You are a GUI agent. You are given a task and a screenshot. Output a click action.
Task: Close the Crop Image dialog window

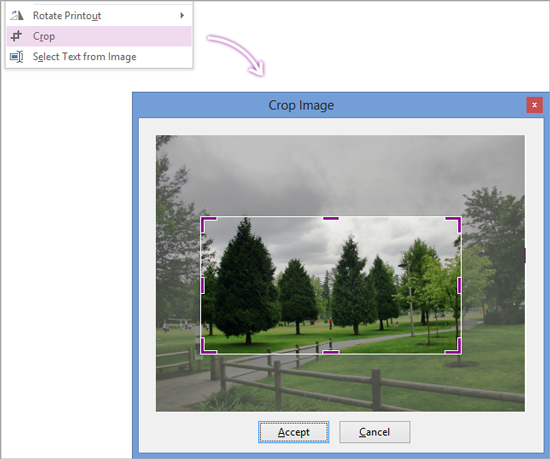pos(534,105)
